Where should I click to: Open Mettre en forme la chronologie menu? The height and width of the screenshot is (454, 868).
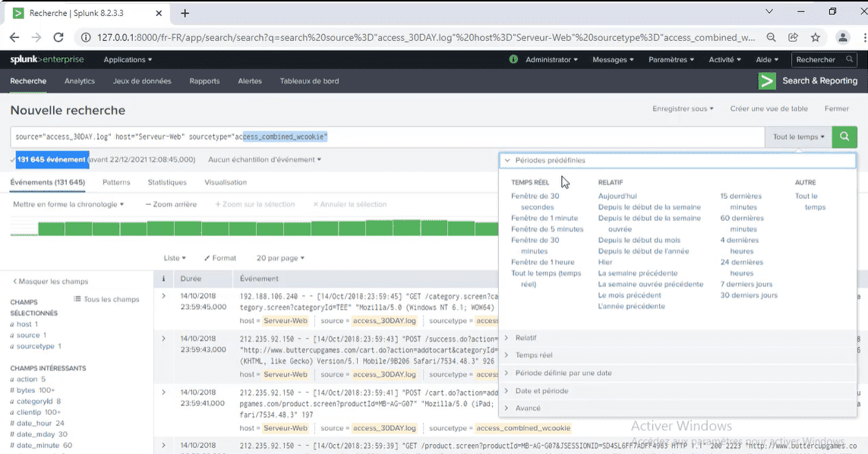coord(68,204)
